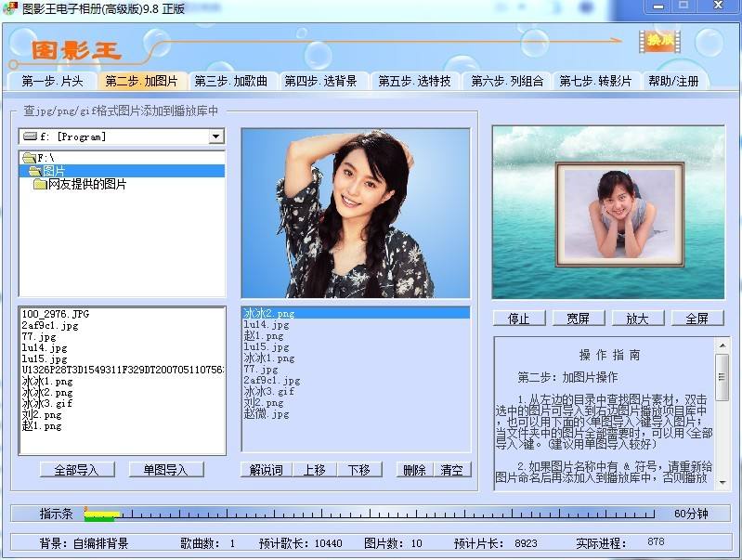Image resolution: width=742 pixels, height=560 pixels.
Task: Click down arrow of 操作指南 scrollbar
Action: [x=722, y=483]
